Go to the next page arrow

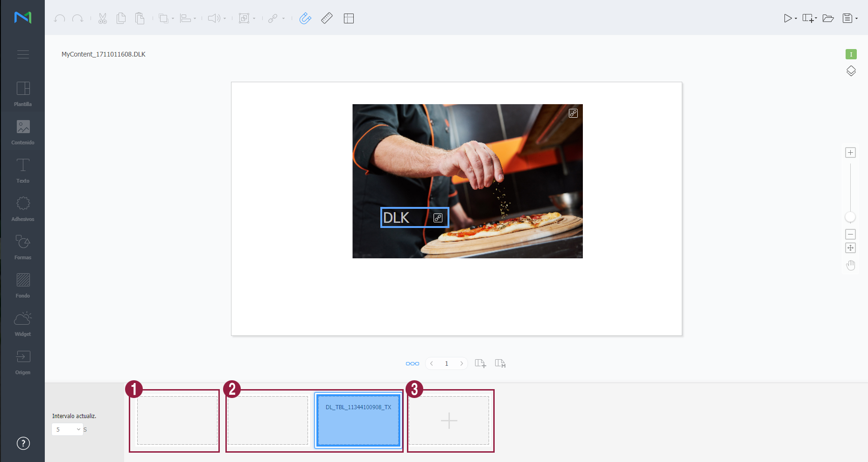(x=462, y=363)
